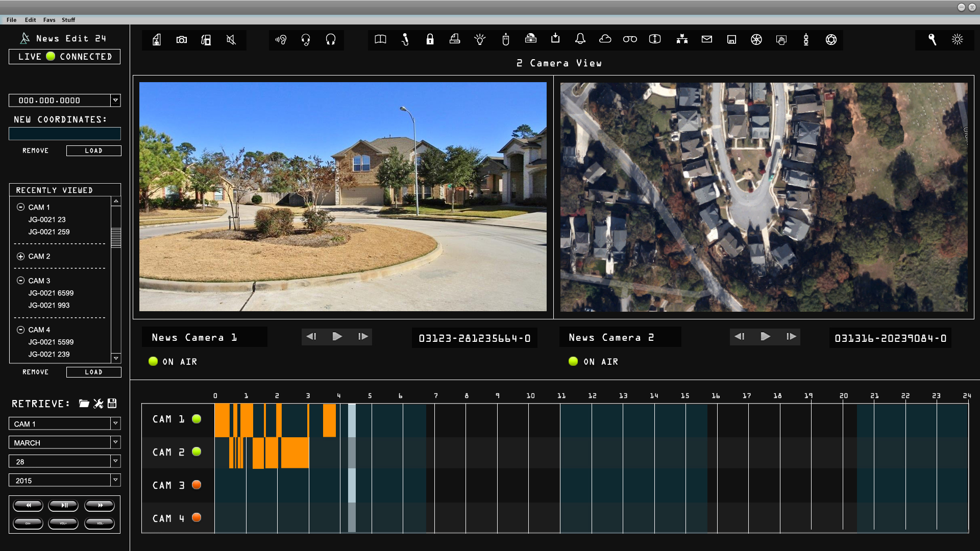
Task: Click the camera snapshot icon in toolbar
Action: tap(181, 40)
